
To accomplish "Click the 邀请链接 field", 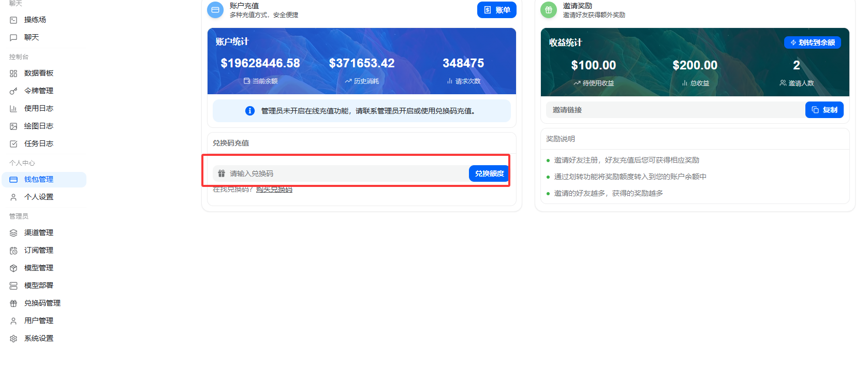I will (675, 110).
